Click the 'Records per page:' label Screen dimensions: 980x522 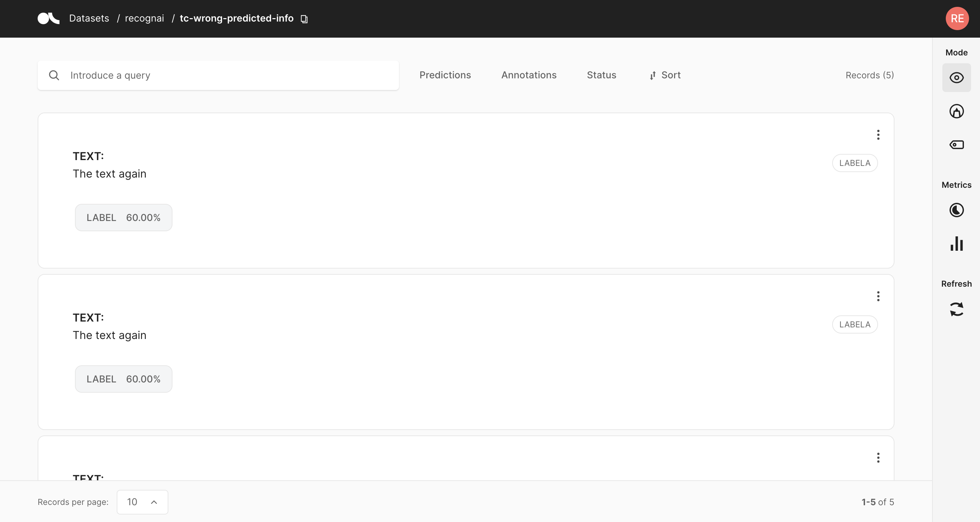coord(73,502)
